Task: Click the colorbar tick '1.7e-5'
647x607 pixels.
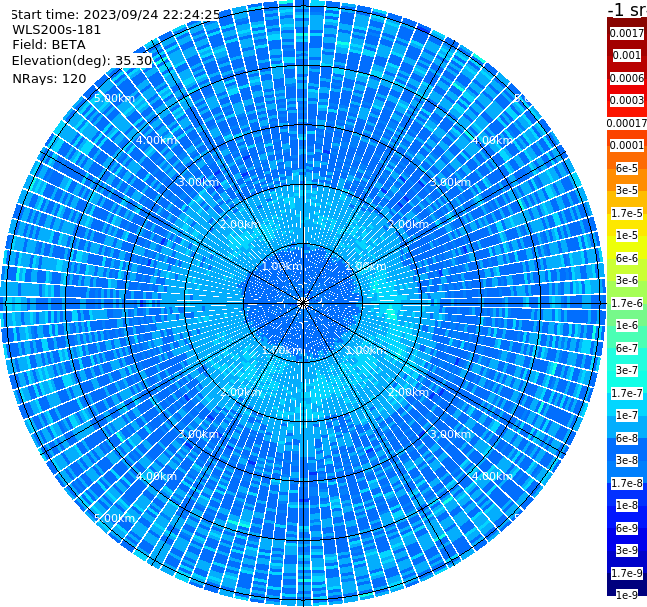Action: [x=627, y=213]
